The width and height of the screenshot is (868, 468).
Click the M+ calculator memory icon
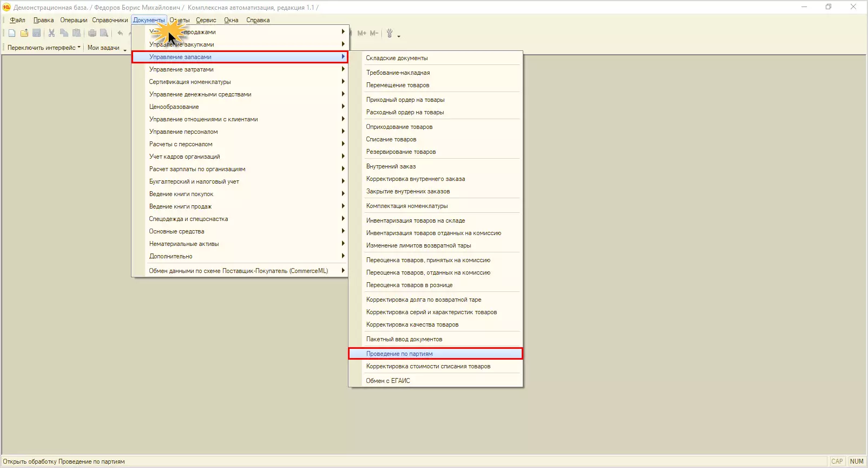click(361, 33)
